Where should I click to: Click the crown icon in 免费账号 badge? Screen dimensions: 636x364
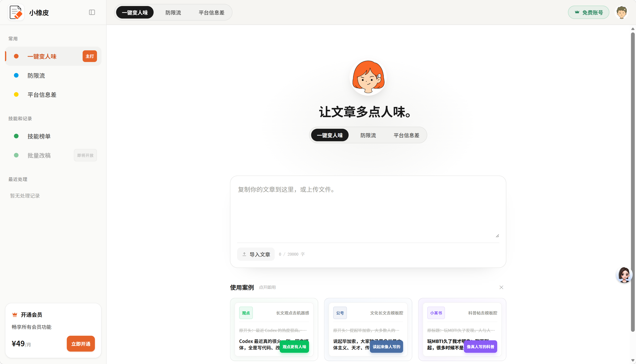[x=577, y=12]
